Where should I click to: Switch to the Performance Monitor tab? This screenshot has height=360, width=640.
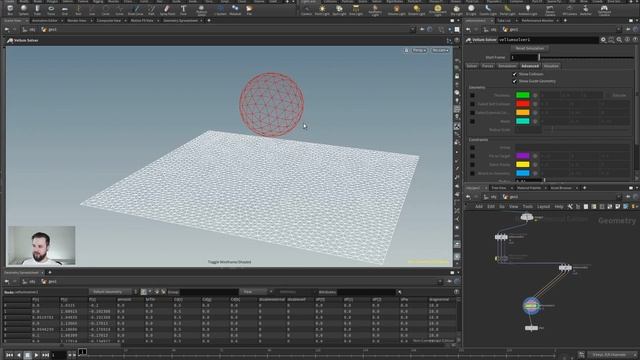[x=538, y=20]
